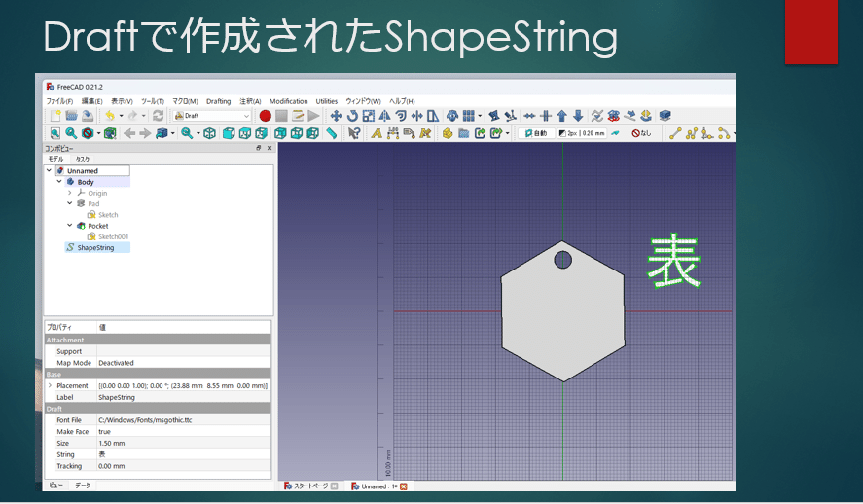Image resolution: width=863 pixels, height=504 pixels.
Task: Toggle the 自動 working plane button
Action: [535, 133]
